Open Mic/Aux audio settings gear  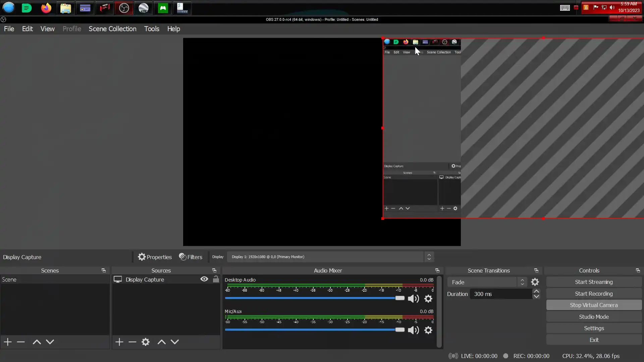(428, 330)
